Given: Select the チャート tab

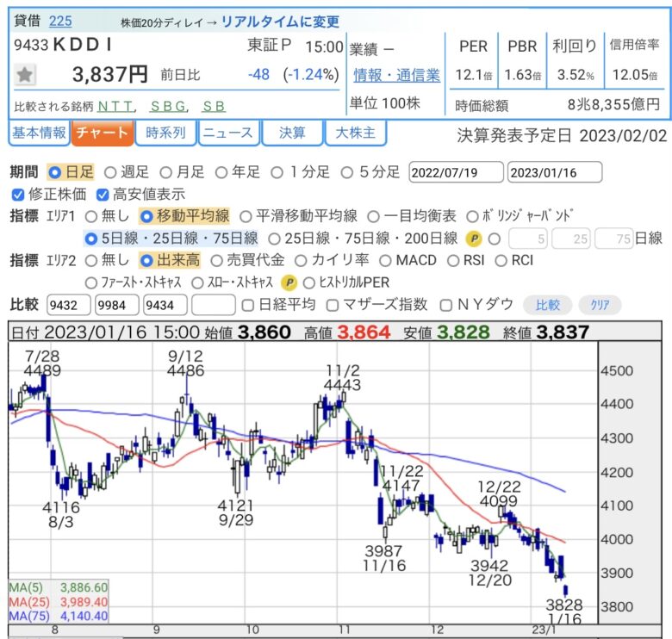Looking at the screenshot, I should click(x=103, y=133).
